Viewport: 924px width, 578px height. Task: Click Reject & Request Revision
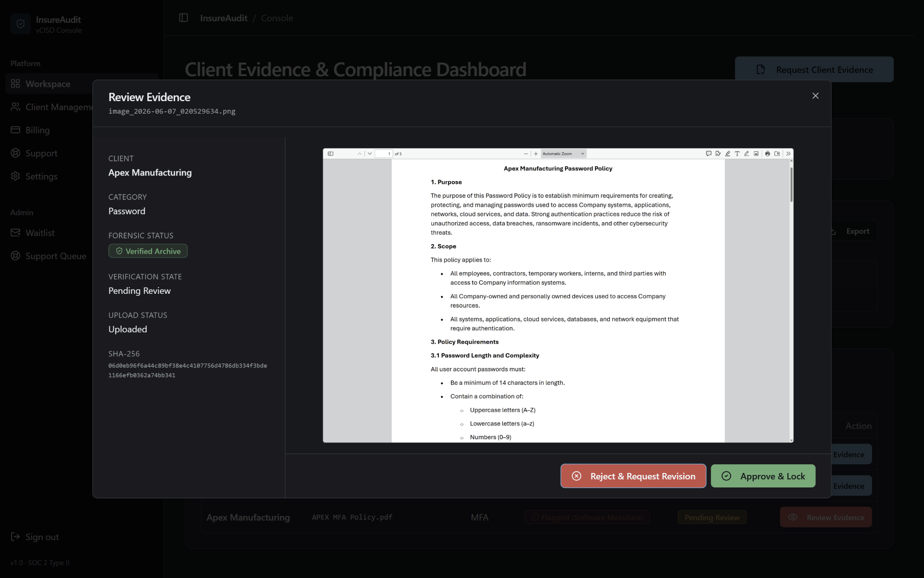tap(633, 476)
